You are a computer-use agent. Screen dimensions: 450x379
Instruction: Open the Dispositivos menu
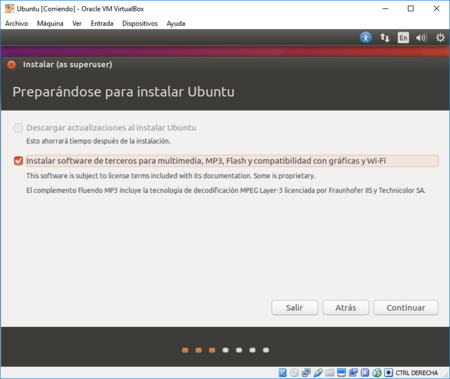pos(140,23)
